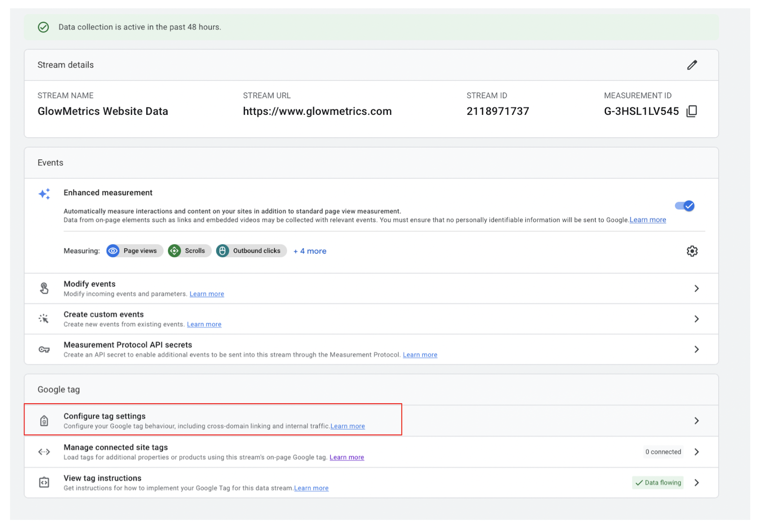Click the Page views eye icon chip
Viewport: 768px width, 532px height.
tap(113, 251)
